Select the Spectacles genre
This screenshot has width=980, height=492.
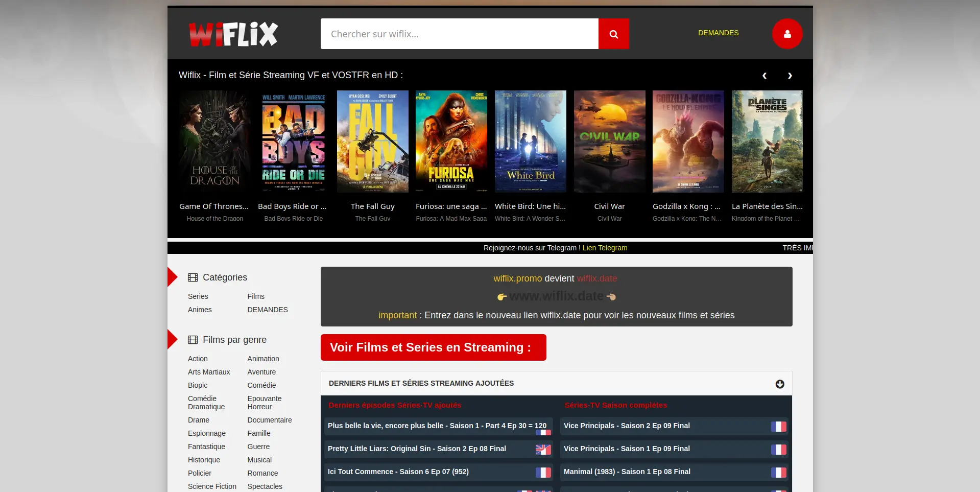(265, 486)
